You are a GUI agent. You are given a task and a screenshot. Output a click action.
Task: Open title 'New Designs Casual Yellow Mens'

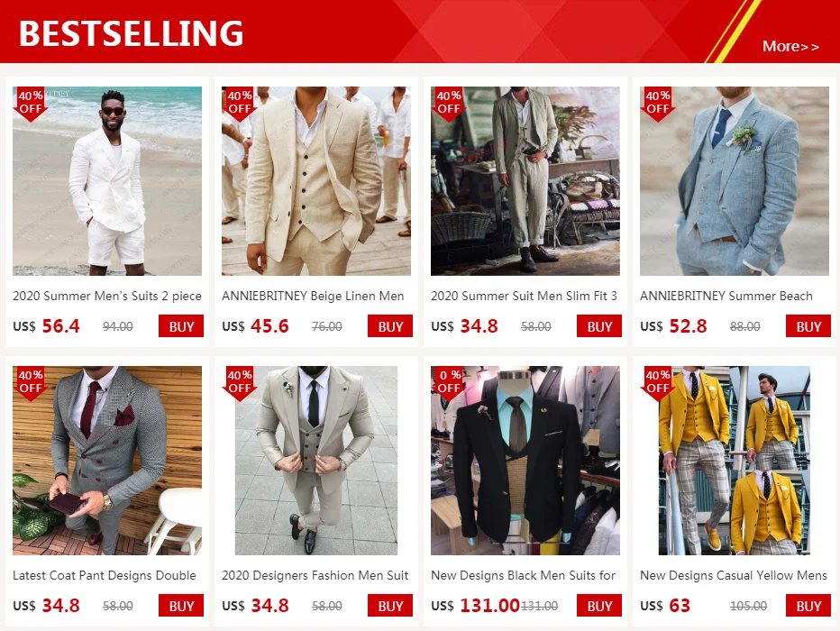coord(734,575)
